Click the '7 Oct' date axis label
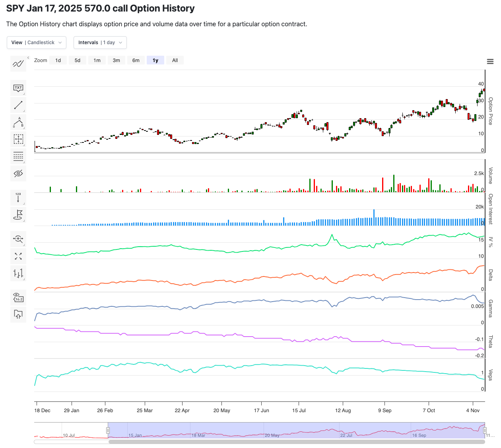Screen dimensions: 501x448 point(429,411)
